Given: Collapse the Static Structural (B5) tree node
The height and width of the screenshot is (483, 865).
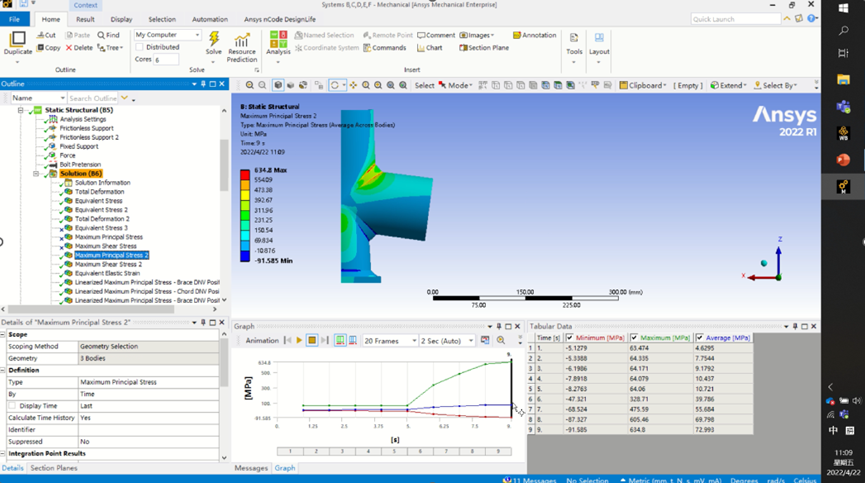Looking at the screenshot, I should pos(20,110).
